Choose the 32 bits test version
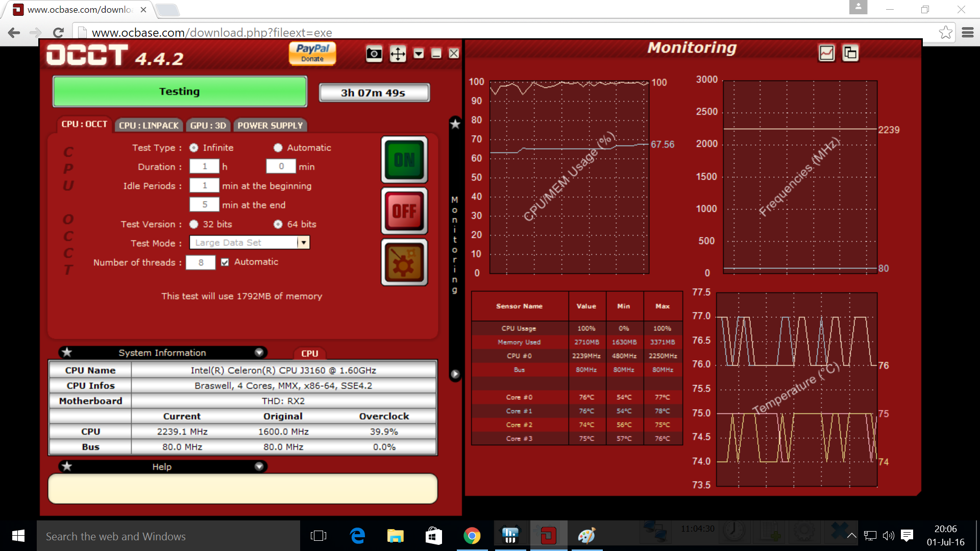Screen dimensions: 980x551 (x=194, y=224)
